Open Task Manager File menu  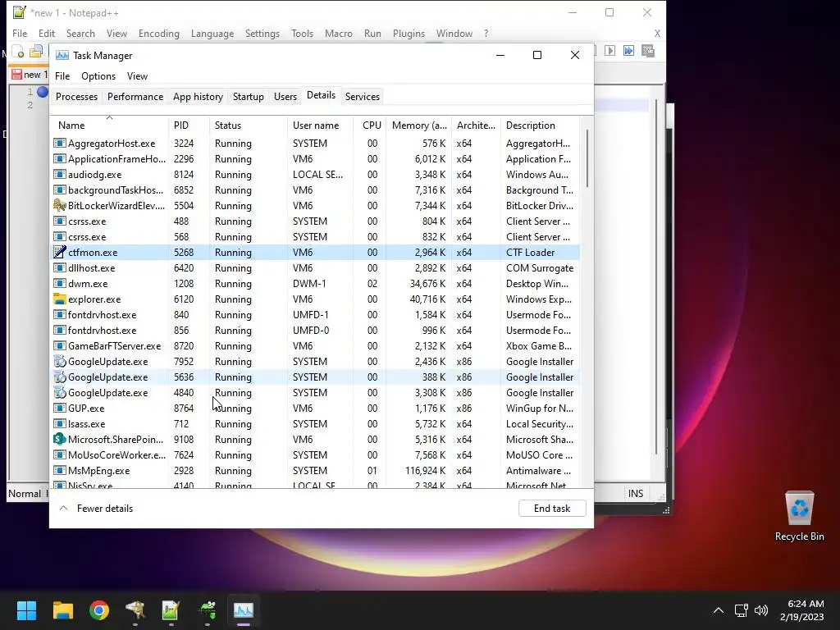[62, 76]
